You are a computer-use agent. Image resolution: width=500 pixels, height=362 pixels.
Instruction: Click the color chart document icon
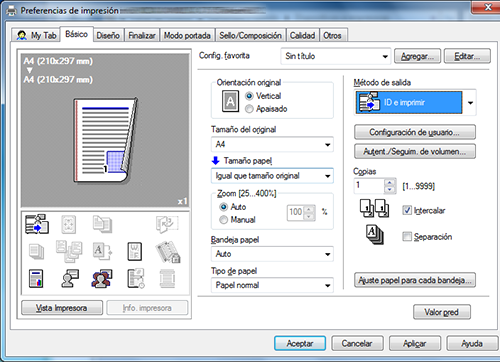click(x=36, y=279)
